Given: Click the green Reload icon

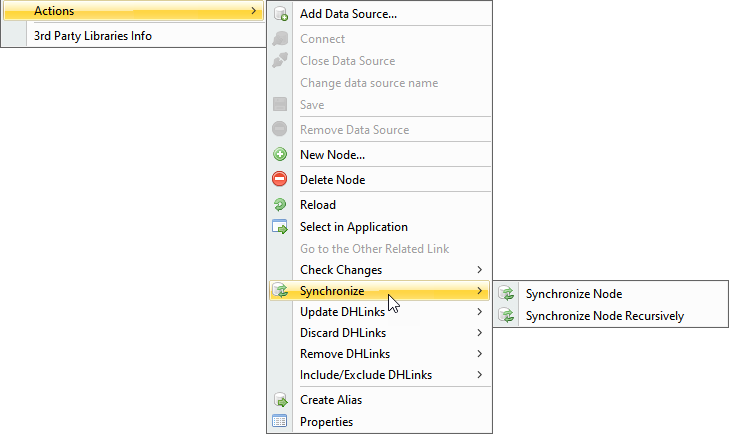Looking at the screenshot, I should 280,205.
